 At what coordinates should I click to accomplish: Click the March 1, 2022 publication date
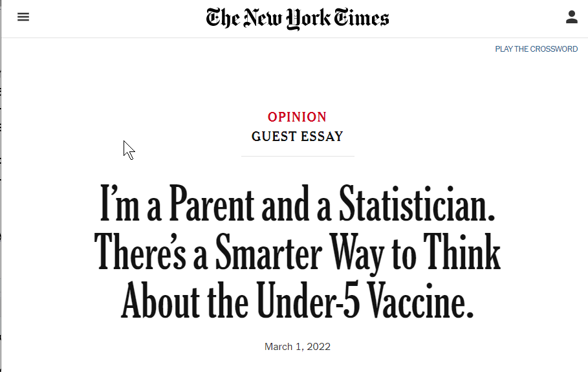click(x=298, y=347)
